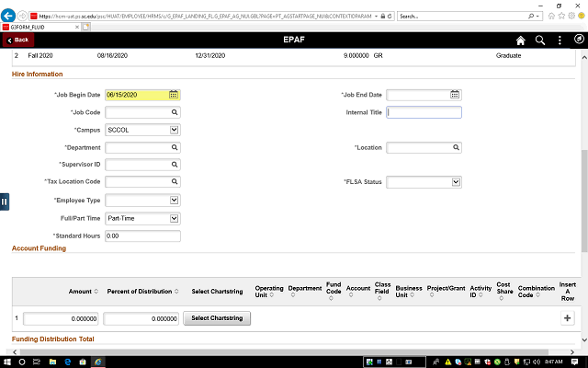This screenshot has height=368, width=588.
Task: Click the Hire Information section heading
Action: [37, 74]
